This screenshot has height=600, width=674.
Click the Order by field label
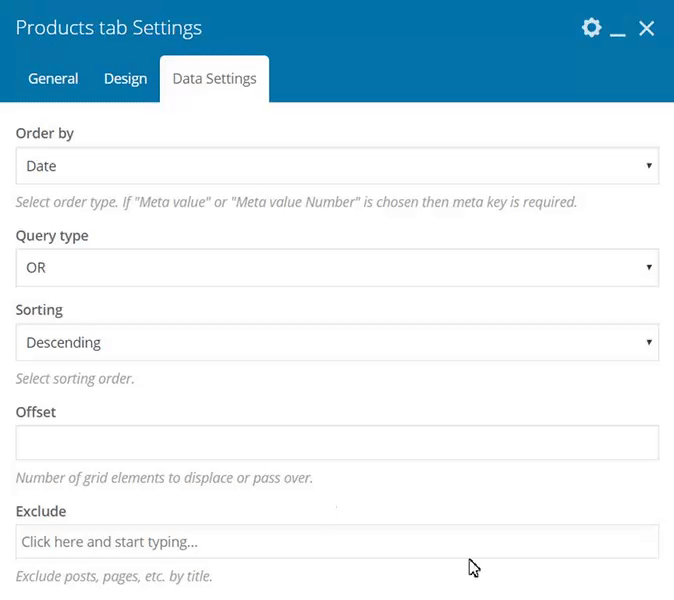click(x=45, y=133)
